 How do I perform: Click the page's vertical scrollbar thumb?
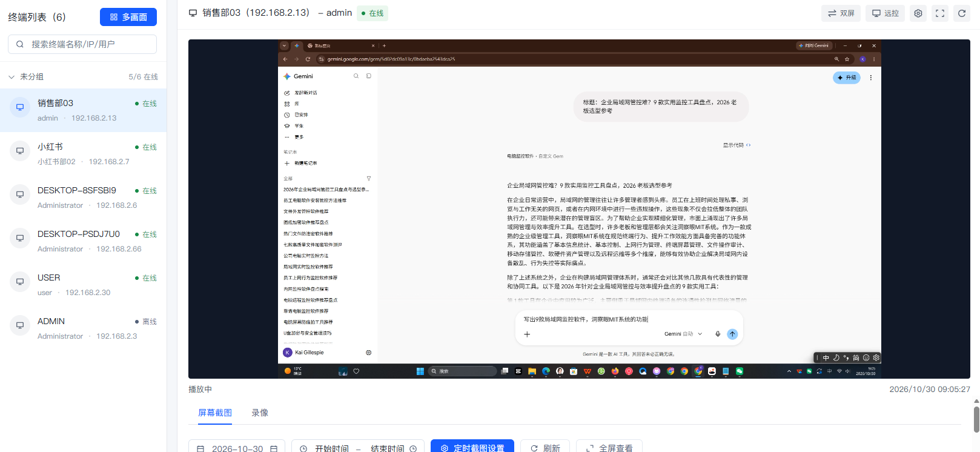click(976, 419)
